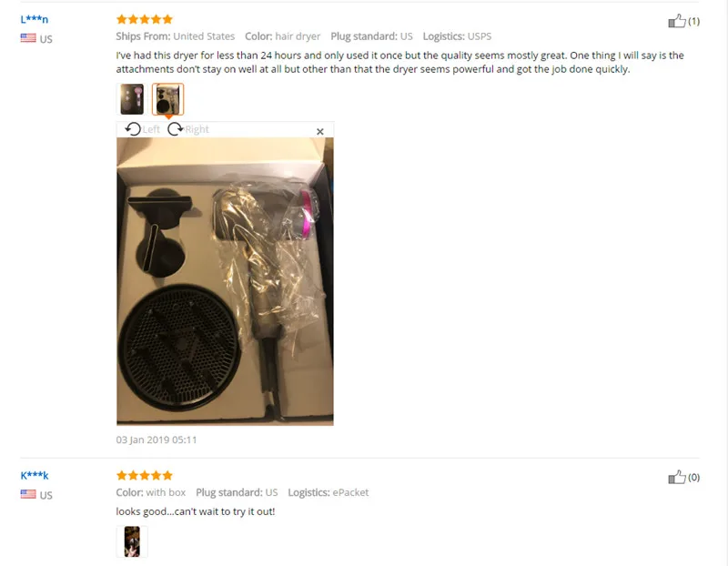Close the expanded review photo
Image resolution: width=728 pixels, height=566 pixels.
click(320, 131)
